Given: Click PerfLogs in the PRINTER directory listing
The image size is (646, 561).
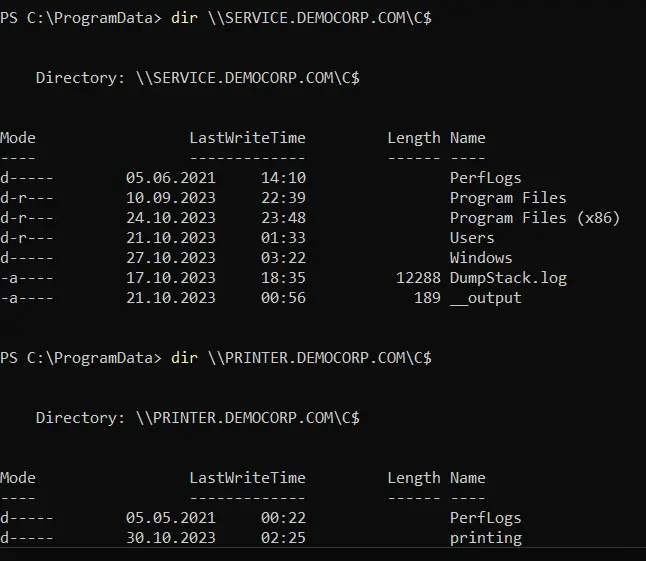Looking at the screenshot, I should pyautogui.click(x=485, y=518).
